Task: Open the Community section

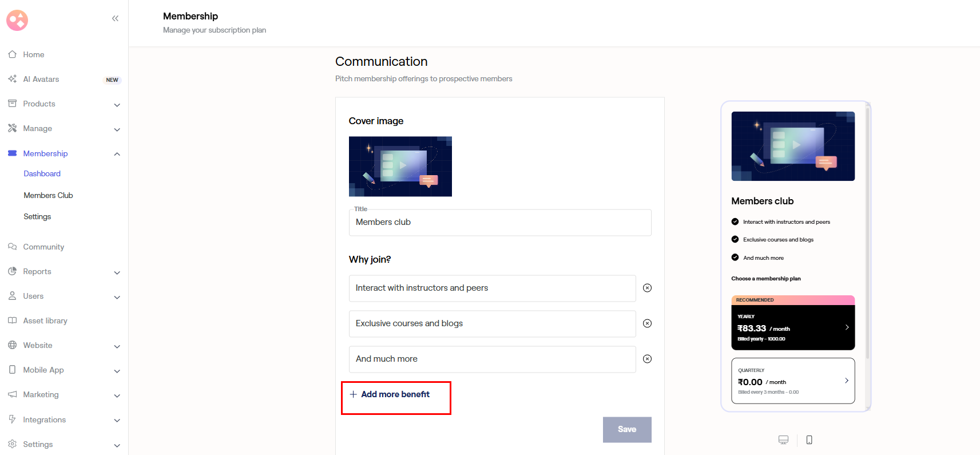Action: [43, 247]
